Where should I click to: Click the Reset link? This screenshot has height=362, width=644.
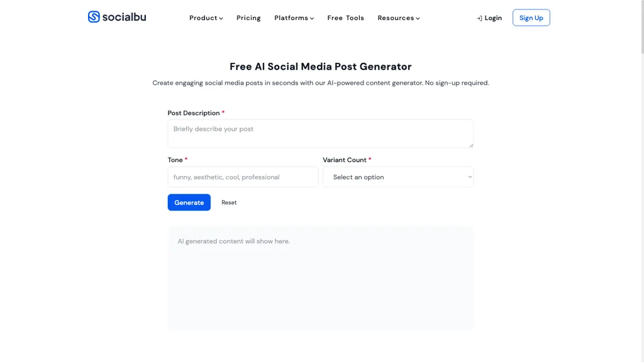229,202
